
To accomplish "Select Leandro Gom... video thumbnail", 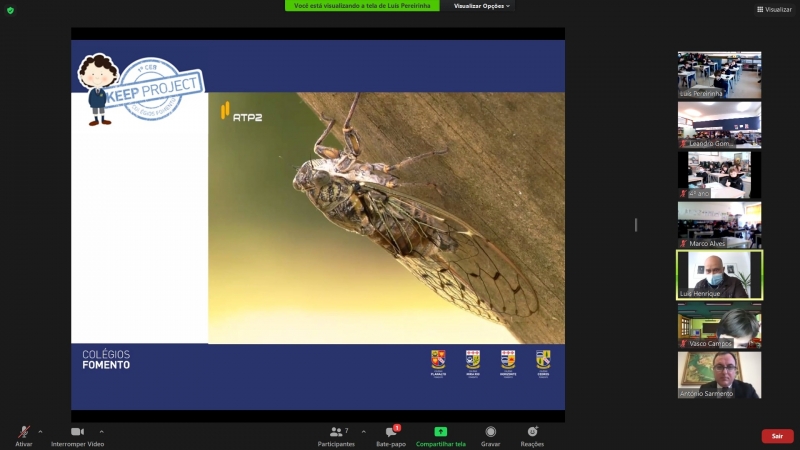I will [x=719, y=125].
